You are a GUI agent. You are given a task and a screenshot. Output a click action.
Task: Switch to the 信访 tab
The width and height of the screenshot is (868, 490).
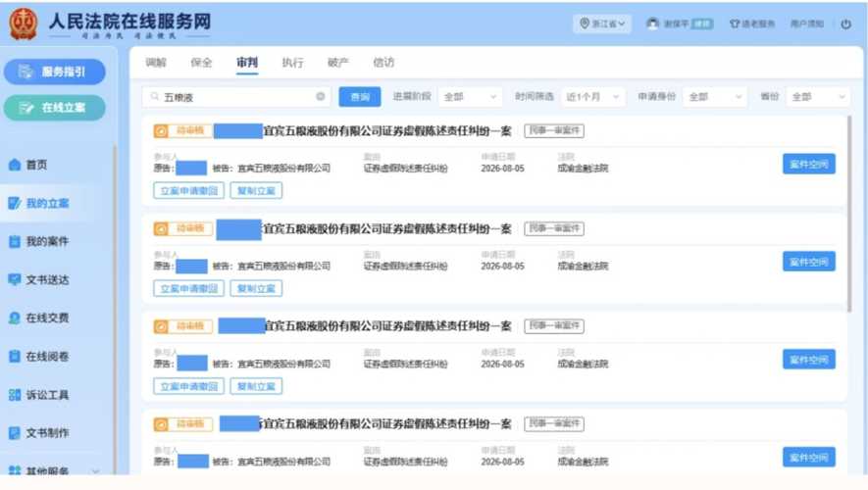pyautogui.click(x=383, y=62)
